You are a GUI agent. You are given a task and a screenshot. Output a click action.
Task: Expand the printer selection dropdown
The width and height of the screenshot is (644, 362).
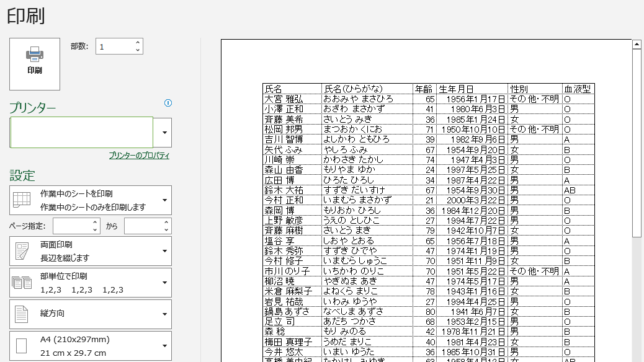(x=164, y=133)
